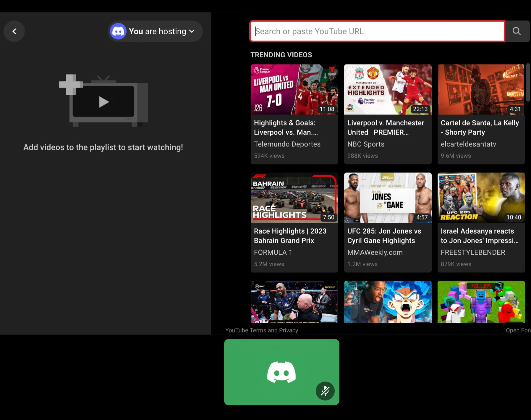Open YouTube Terms and Privacy link
Image resolution: width=531 pixels, height=420 pixels.
pos(262,330)
